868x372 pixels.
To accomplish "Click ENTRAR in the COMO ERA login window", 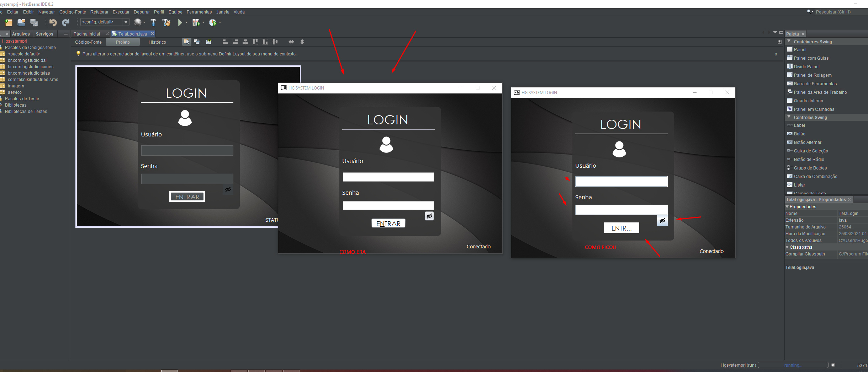I will coord(388,223).
